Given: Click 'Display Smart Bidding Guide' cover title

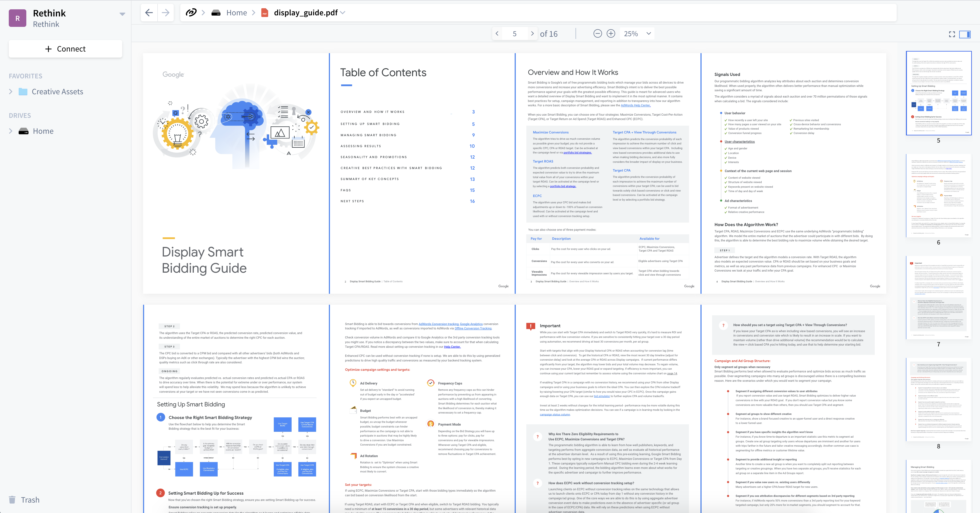Looking at the screenshot, I should [x=204, y=260].
